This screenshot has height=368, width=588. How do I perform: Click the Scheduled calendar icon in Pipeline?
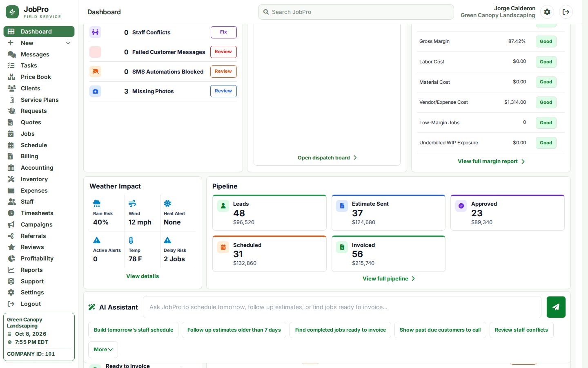[223, 247]
